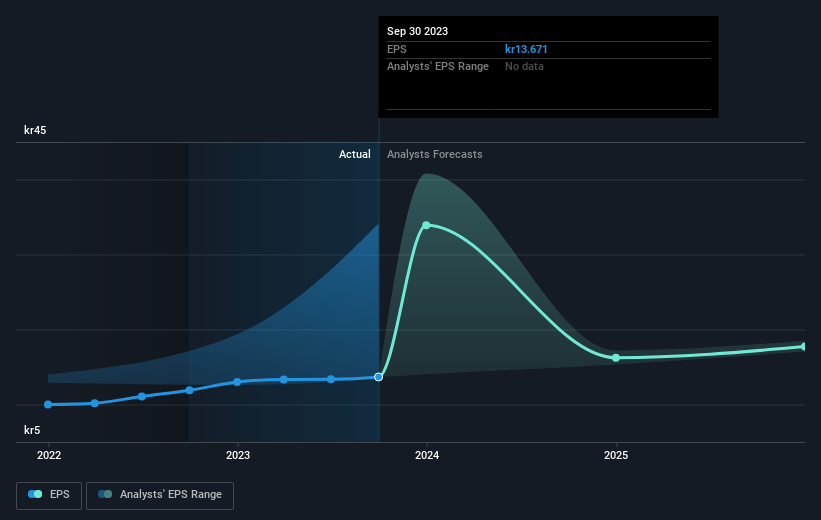This screenshot has height=520, width=821.
Task: Click the 2024 x-axis label
Action: pyautogui.click(x=427, y=455)
